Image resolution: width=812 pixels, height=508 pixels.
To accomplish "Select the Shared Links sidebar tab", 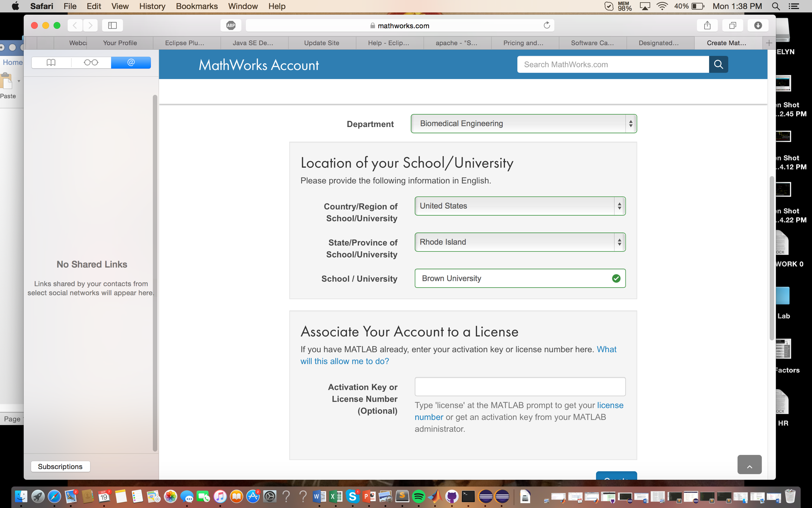I will coord(131,63).
